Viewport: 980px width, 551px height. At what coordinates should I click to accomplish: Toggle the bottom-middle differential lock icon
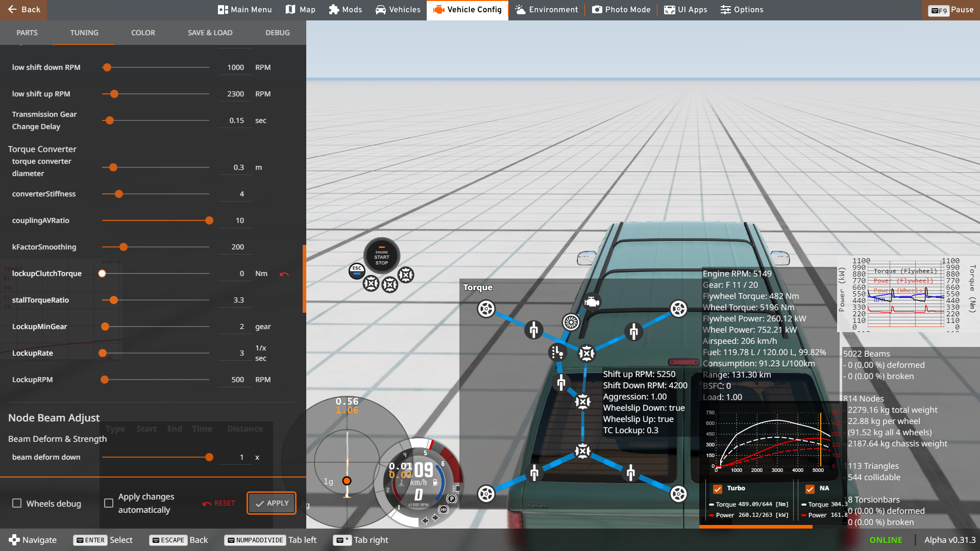390,285
